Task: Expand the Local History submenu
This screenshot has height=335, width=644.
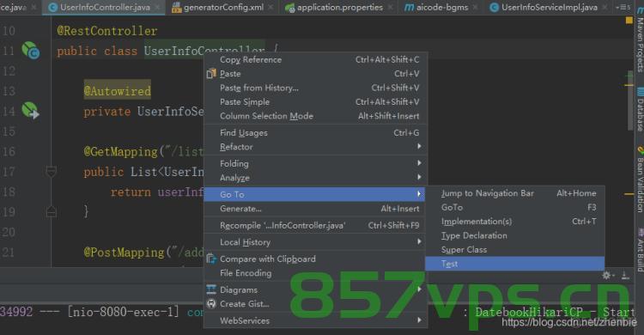Action: click(315, 242)
